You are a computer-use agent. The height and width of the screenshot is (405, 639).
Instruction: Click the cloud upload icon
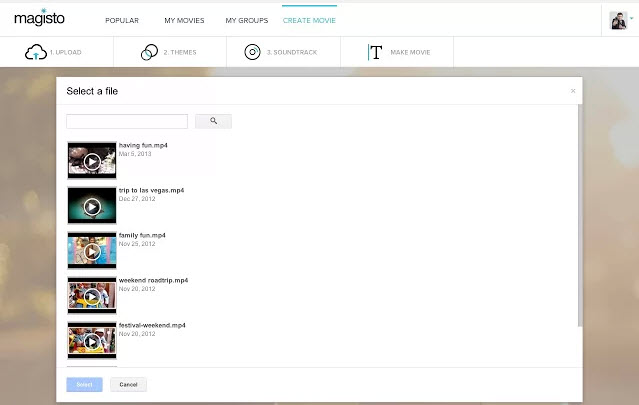point(36,52)
